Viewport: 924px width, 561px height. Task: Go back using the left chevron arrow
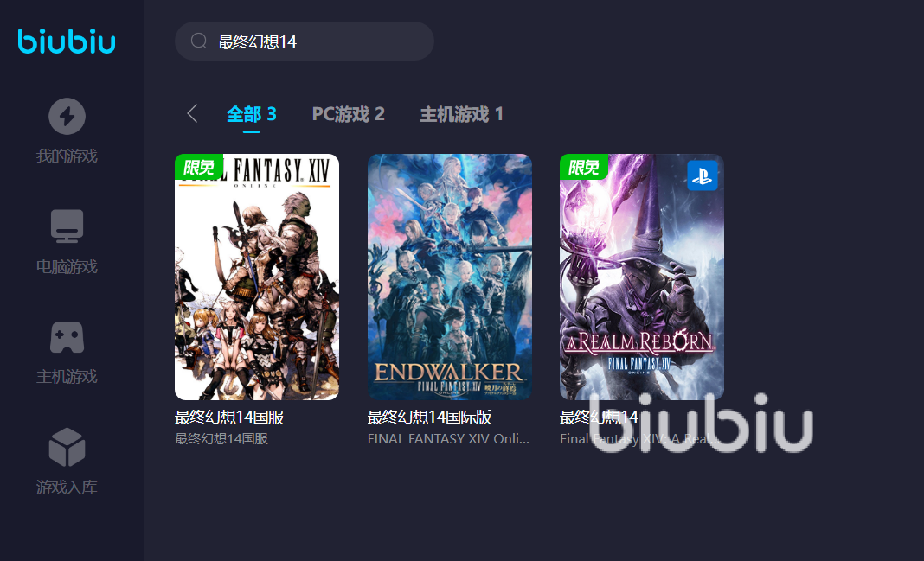192,113
